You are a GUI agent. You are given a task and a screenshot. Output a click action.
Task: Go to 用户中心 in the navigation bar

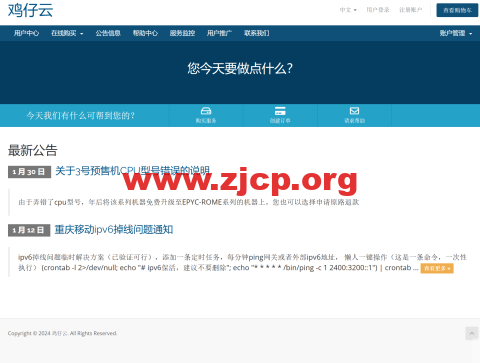pos(26,33)
